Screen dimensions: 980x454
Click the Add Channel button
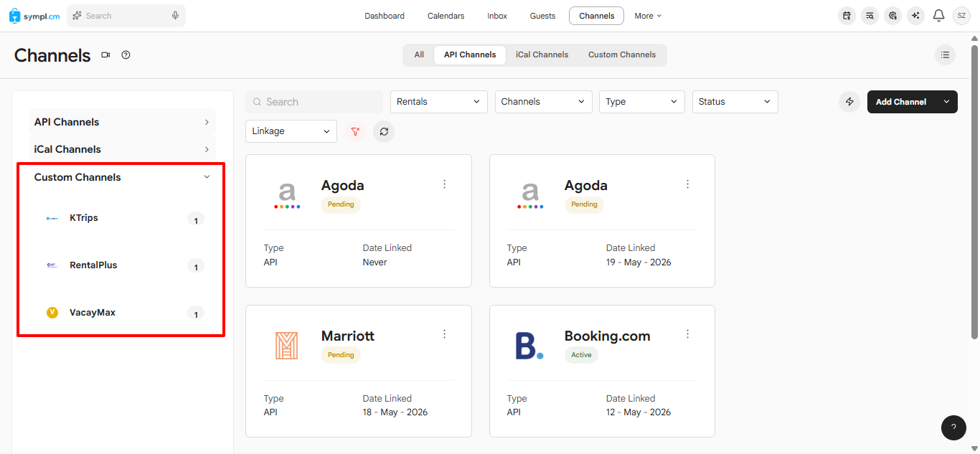pos(901,102)
